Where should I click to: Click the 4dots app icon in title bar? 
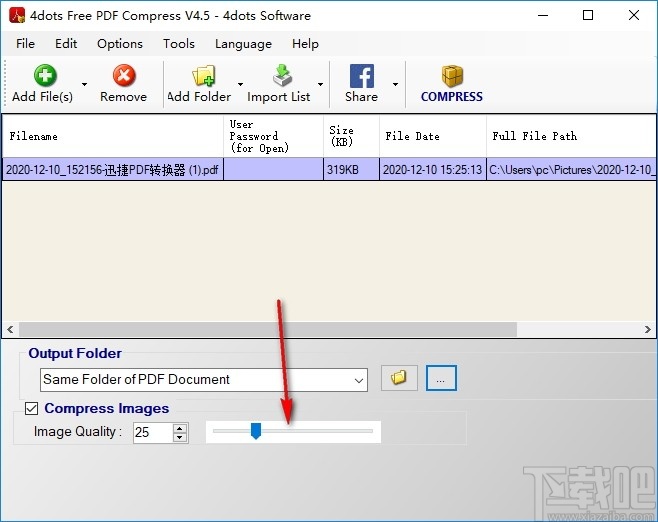(17, 16)
